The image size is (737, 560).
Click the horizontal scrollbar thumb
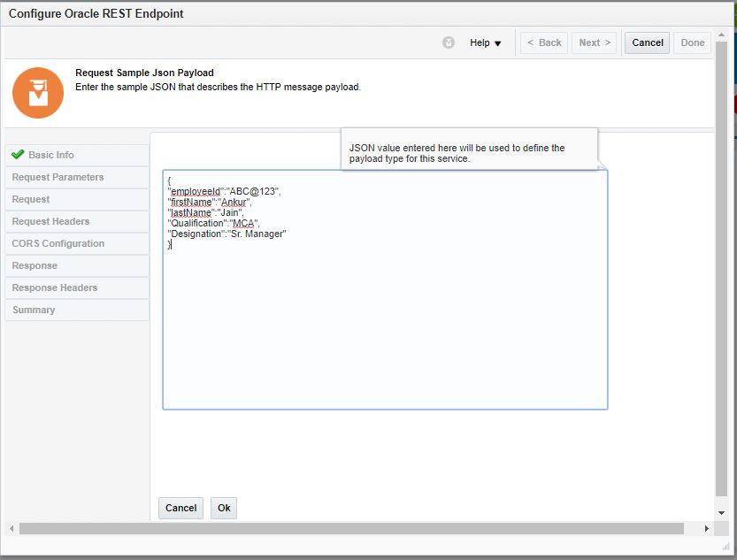click(351, 528)
